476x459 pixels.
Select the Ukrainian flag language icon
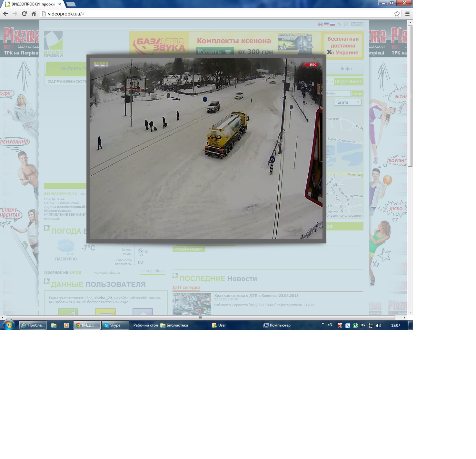point(326,24)
